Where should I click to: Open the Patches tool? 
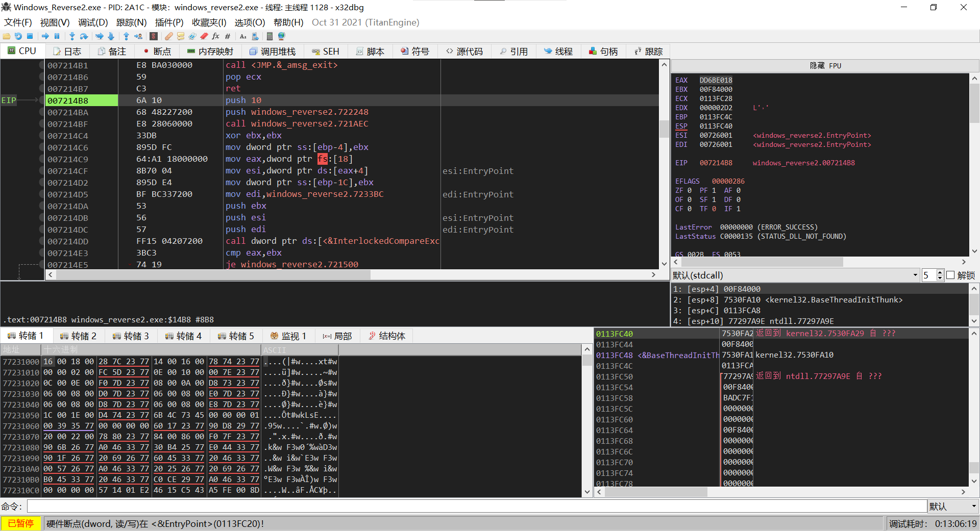168,36
